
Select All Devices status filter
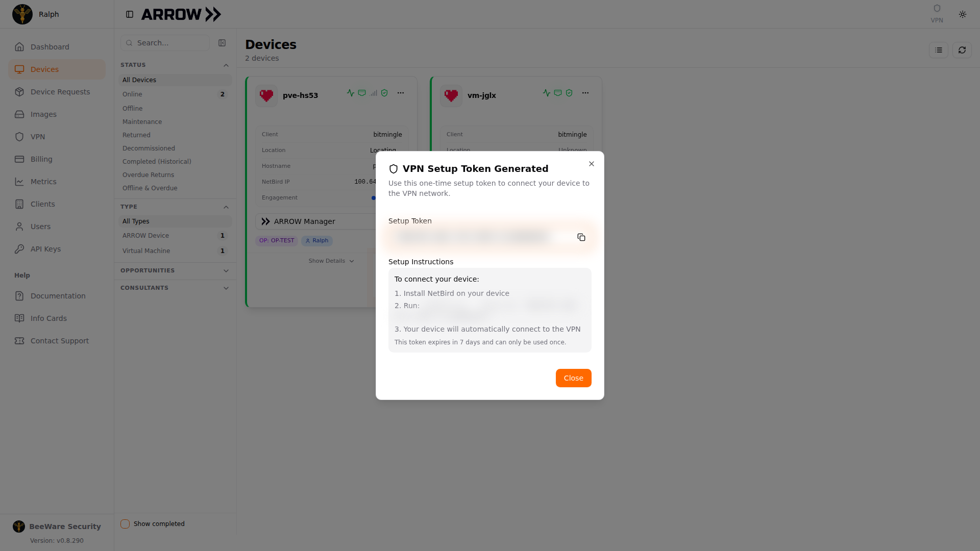(175, 80)
